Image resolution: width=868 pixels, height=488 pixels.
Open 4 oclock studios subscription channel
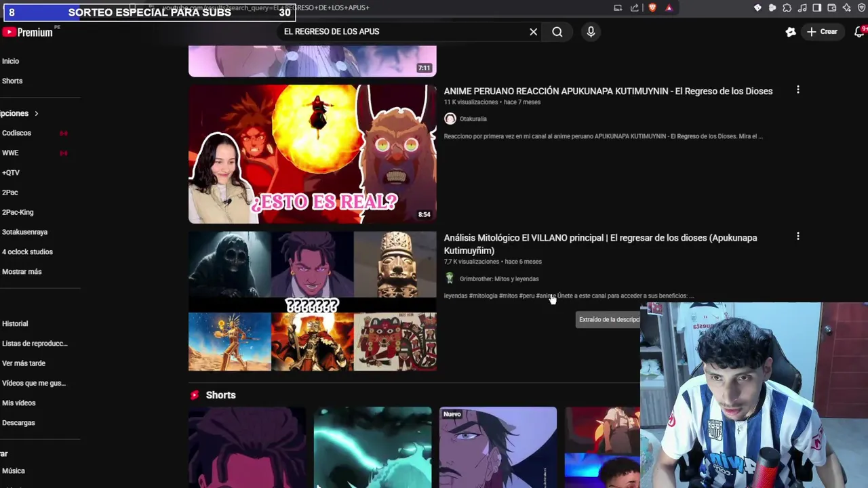27,251
